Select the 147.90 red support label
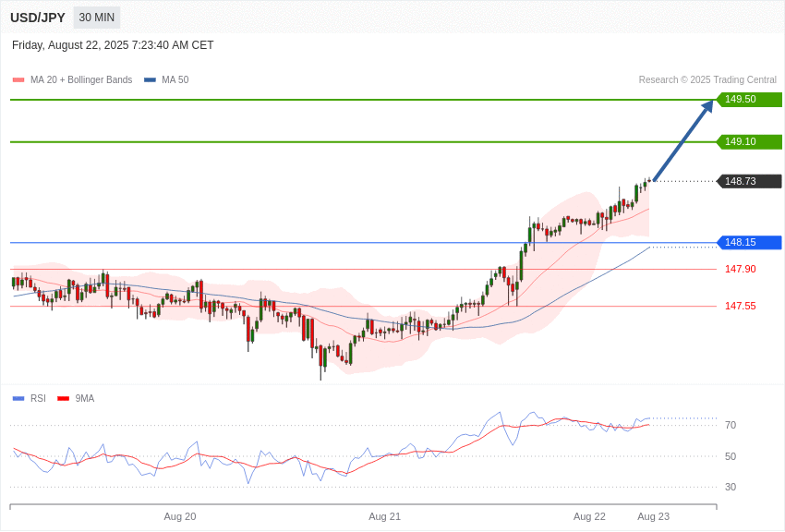The image size is (785, 532). pos(740,270)
